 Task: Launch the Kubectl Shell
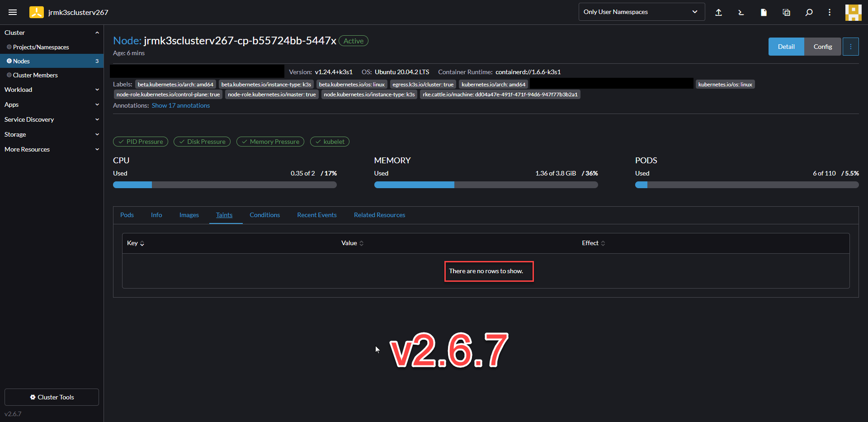(741, 12)
